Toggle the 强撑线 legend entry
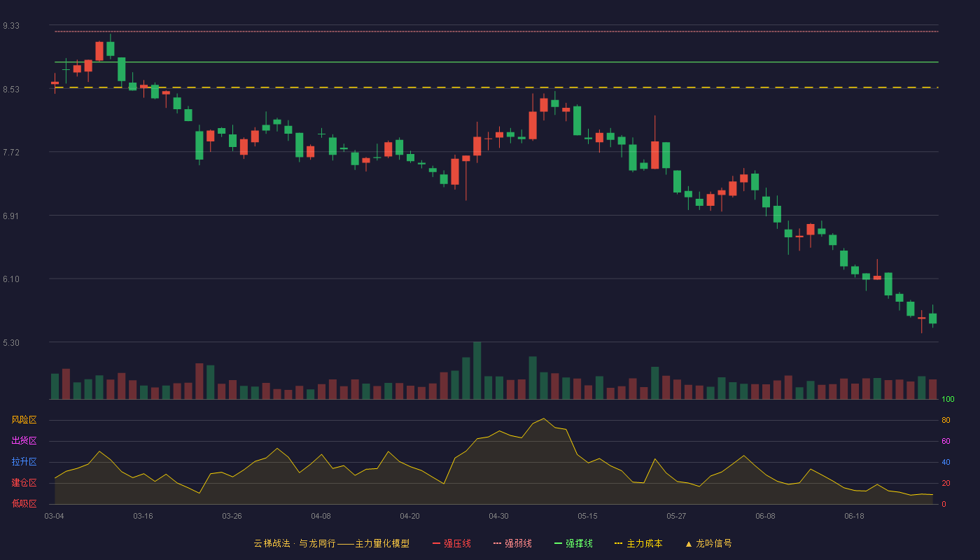This screenshot has width=980, height=560. [x=573, y=543]
